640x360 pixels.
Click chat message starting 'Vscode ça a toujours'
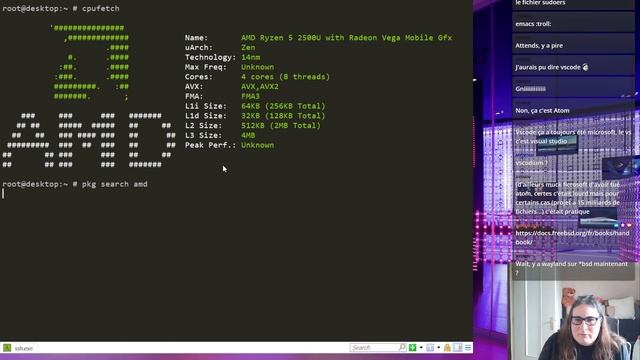(573, 136)
